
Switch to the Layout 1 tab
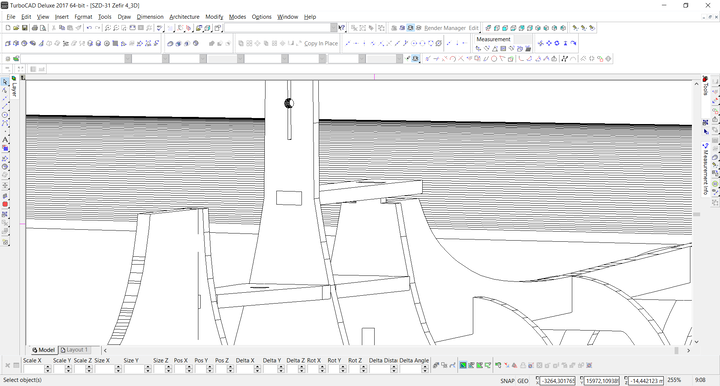[x=75, y=350]
